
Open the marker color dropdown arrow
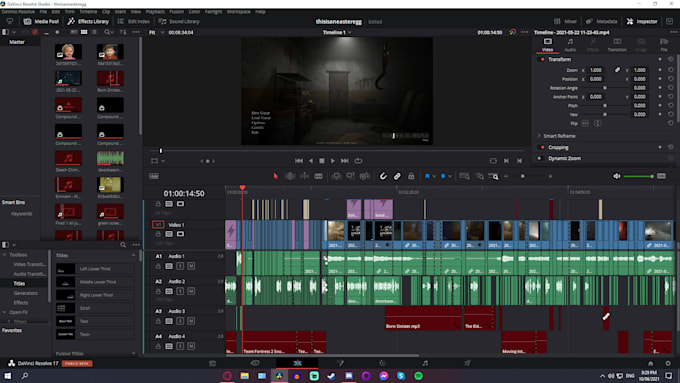450,177
